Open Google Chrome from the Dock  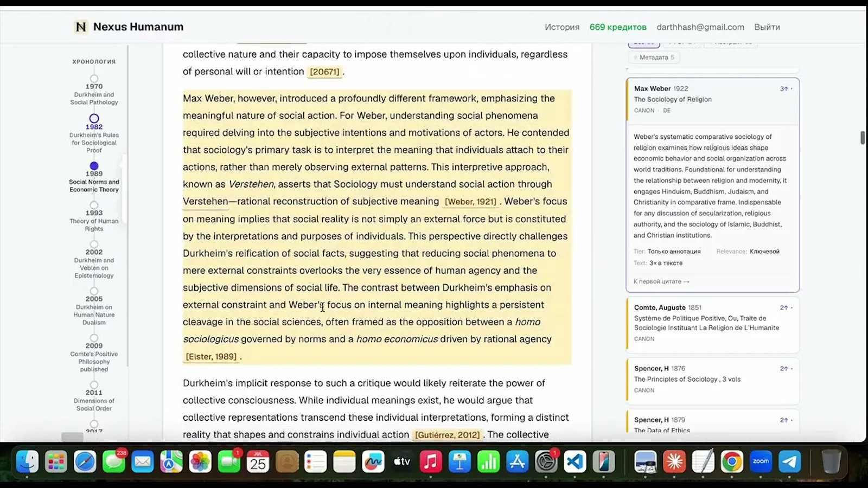pos(732,462)
